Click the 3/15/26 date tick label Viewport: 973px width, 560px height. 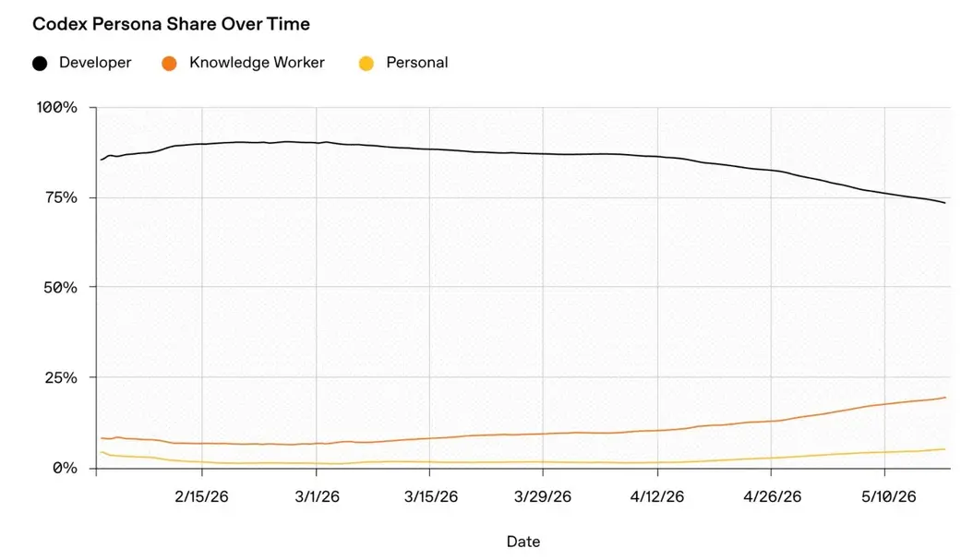tap(431, 496)
